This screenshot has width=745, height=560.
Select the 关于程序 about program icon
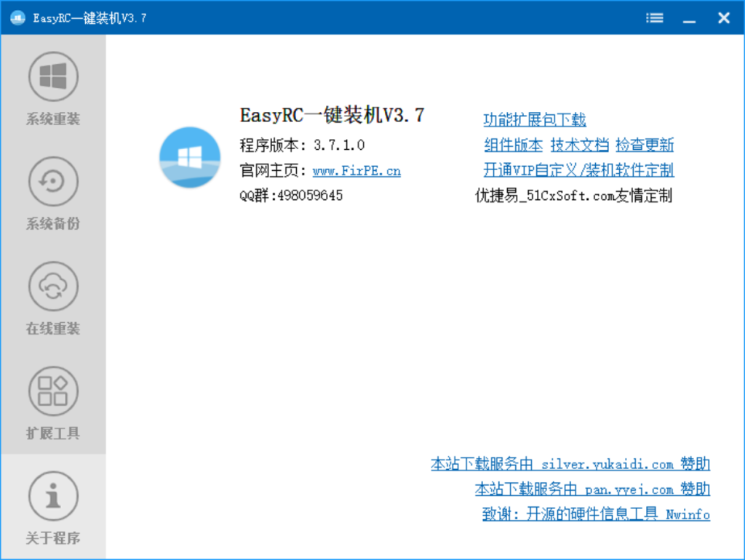coord(52,495)
